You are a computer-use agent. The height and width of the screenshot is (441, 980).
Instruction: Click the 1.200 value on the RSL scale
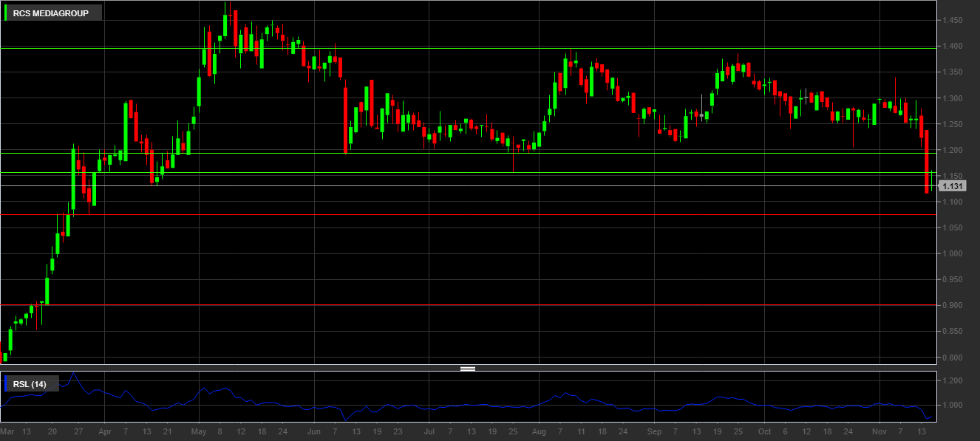click(951, 380)
